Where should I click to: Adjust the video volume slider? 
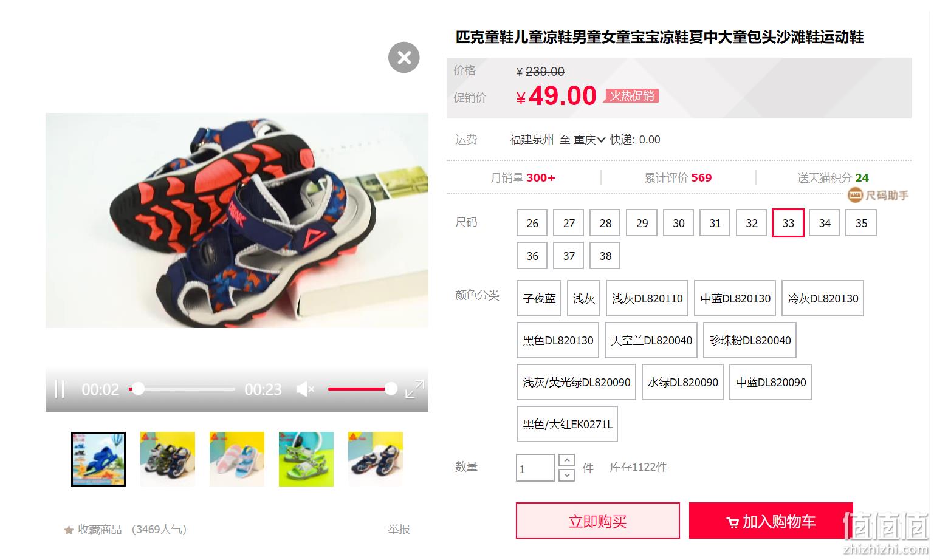[x=363, y=389]
